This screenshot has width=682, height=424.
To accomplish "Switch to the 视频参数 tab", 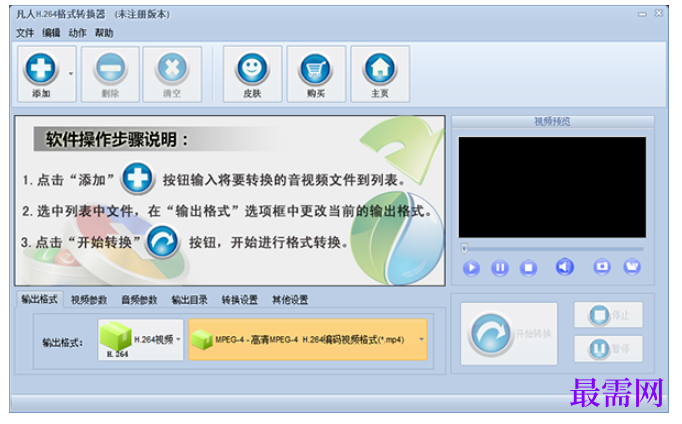I will tap(89, 300).
